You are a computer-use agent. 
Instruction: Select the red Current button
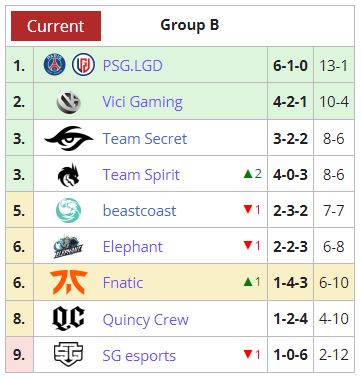coord(56,26)
